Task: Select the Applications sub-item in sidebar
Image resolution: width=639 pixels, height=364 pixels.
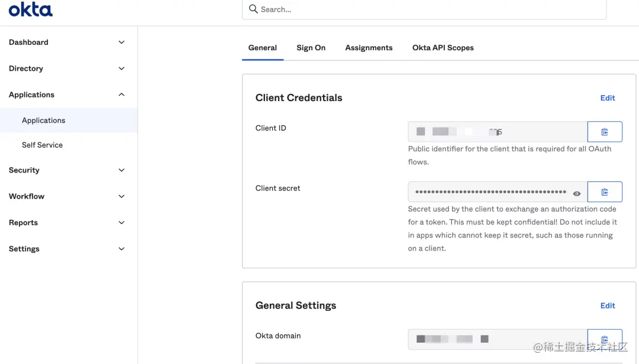Action: [69, 120]
